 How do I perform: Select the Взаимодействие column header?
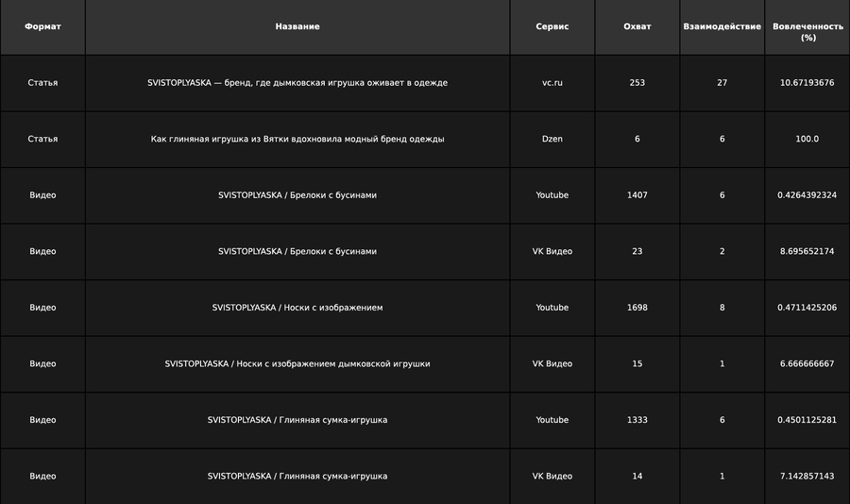pyautogui.click(x=722, y=26)
